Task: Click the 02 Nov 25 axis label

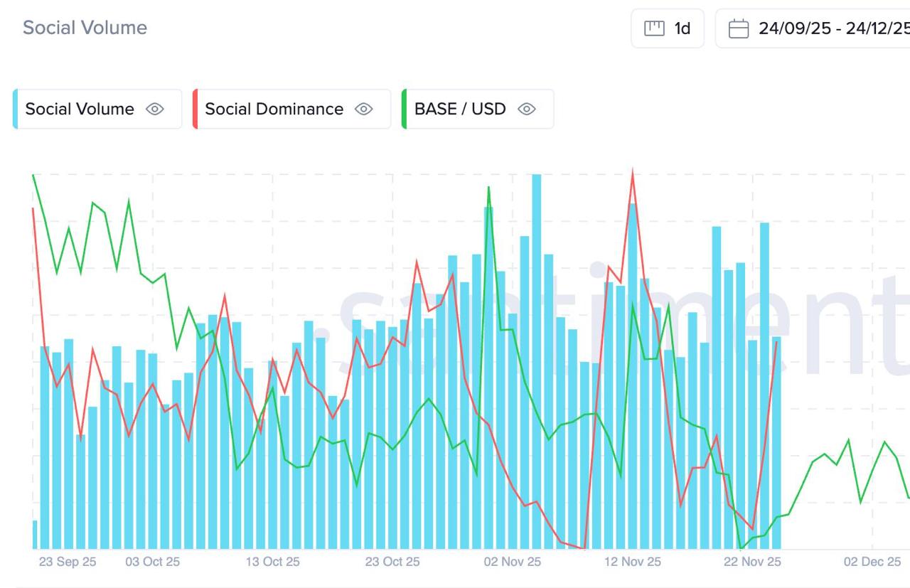Action: point(513,562)
